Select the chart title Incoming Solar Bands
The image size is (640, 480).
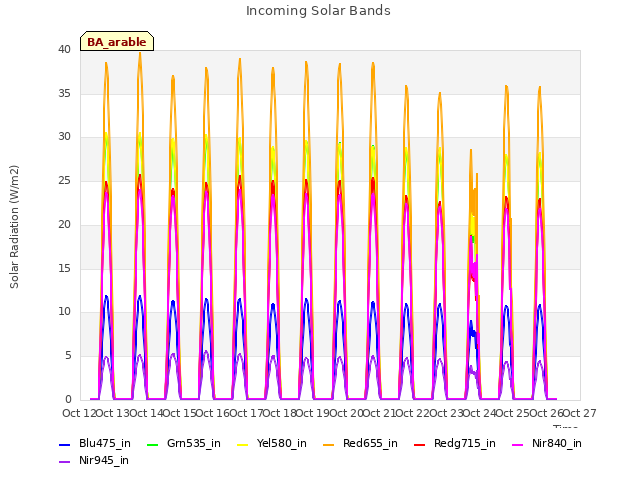click(x=318, y=11)
